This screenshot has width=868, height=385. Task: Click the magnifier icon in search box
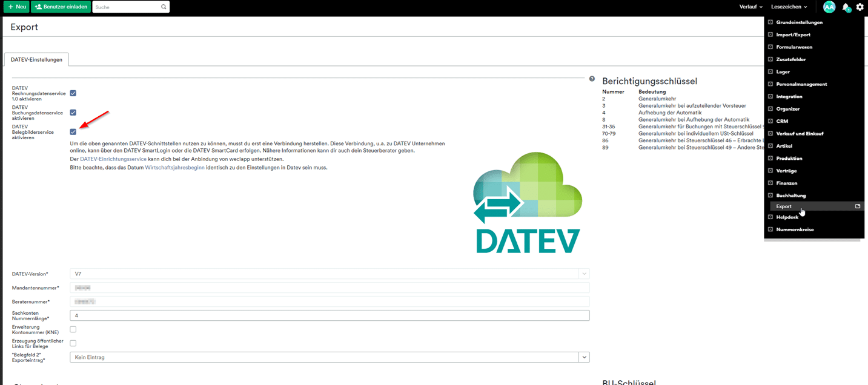(164, 7)
